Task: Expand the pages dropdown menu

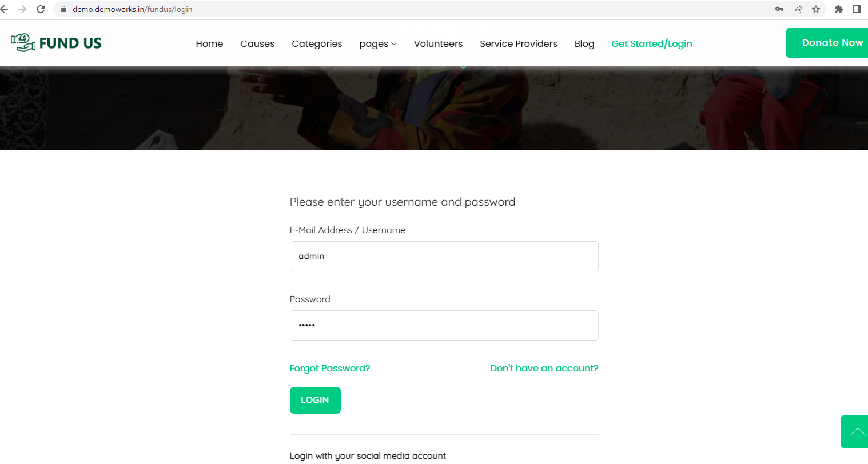Action: (x=378, y=44)
